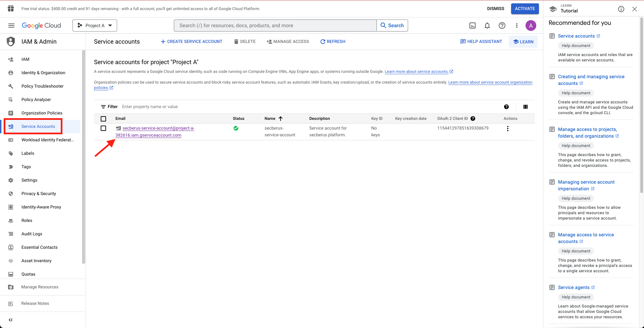This screenshot has height=328, width=644.
Task: Open Cloud Shell terminal icon
Action: pyautogui.click(x=473, y=26)
